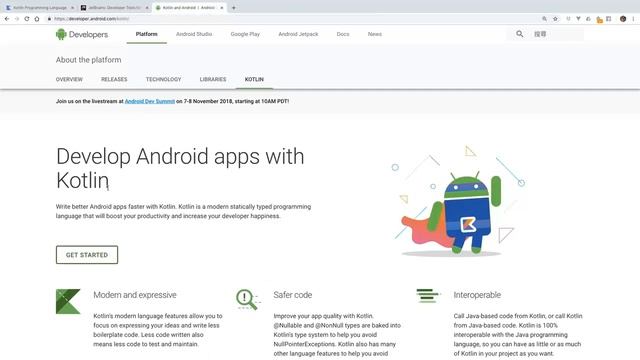
Task: Open News in top navigation
Action: pyautogui.click(x=375, y=34)
